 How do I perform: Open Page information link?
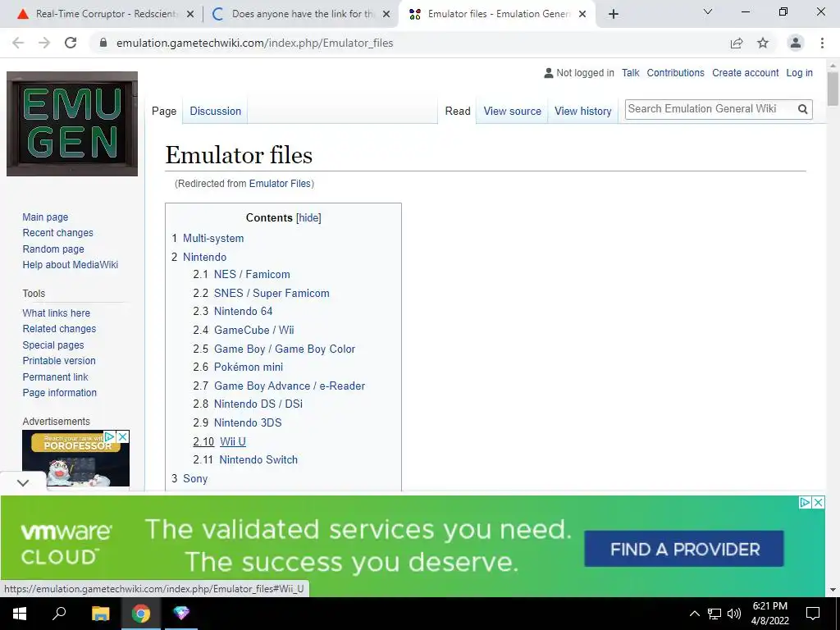59,393
